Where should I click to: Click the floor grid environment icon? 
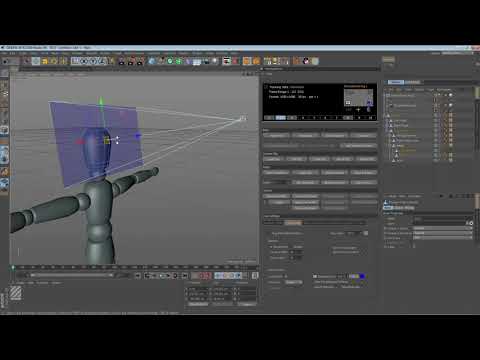tap(197, 62)
